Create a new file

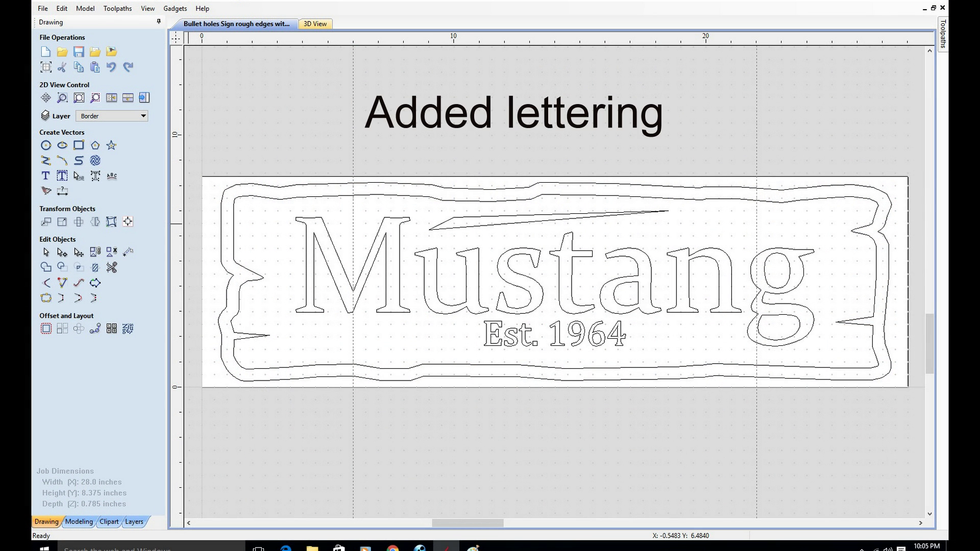46,52
